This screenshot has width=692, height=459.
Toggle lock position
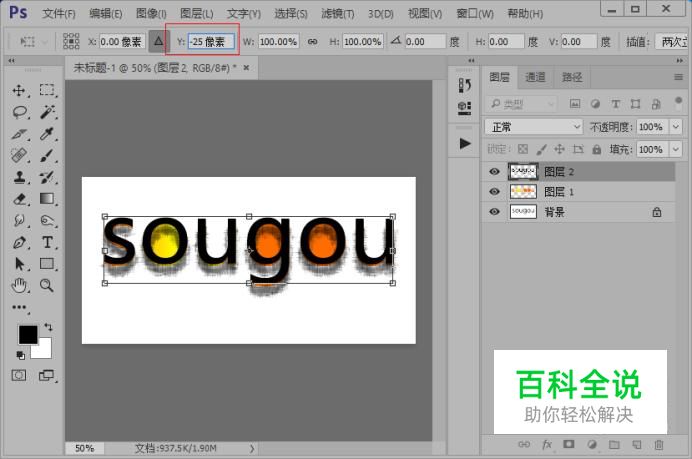coord(559,149)
